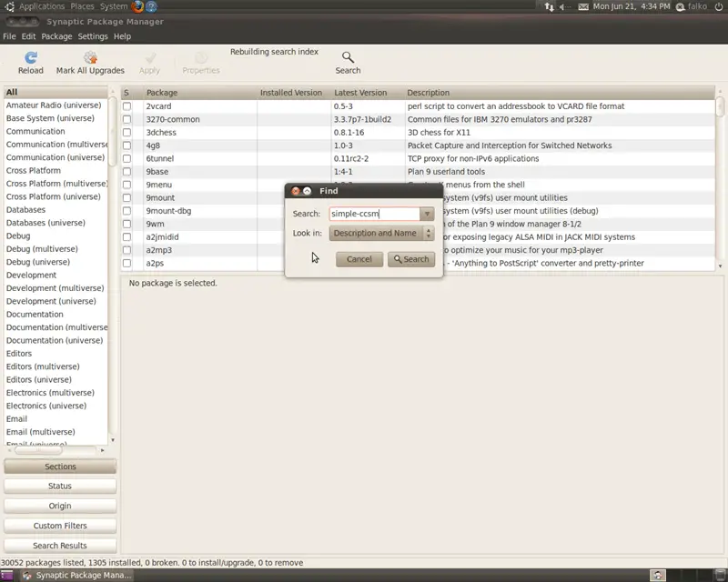Click the date and time in top panel

click(632, 6)
